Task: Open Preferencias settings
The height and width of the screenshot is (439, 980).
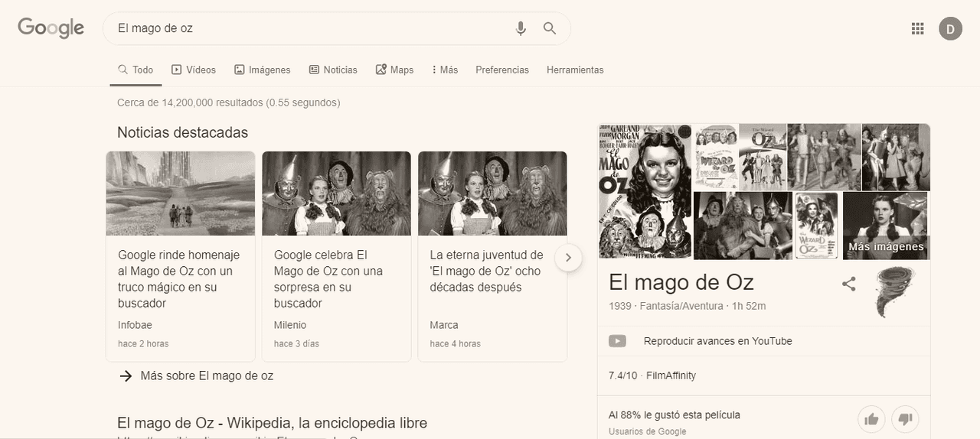Action: [x=502, y=70]
